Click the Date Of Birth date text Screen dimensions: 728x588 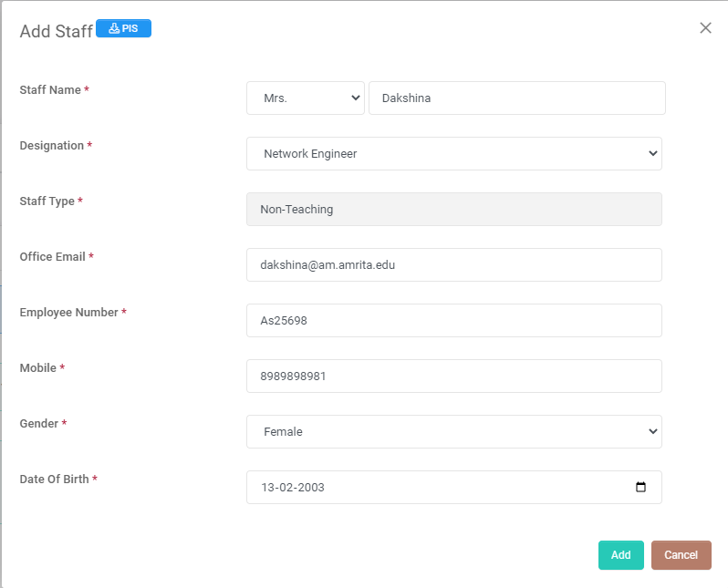pos(293,488)
